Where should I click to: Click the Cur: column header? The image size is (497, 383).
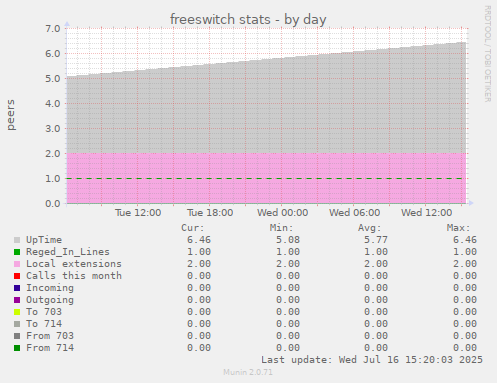click(193, 228)
